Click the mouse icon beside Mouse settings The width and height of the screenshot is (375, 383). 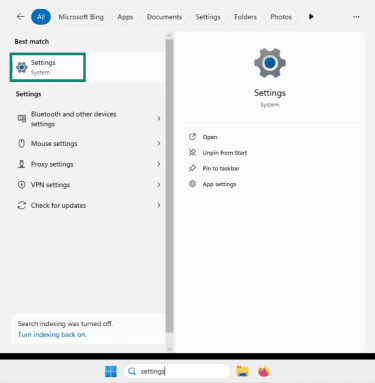coord(22,144)
